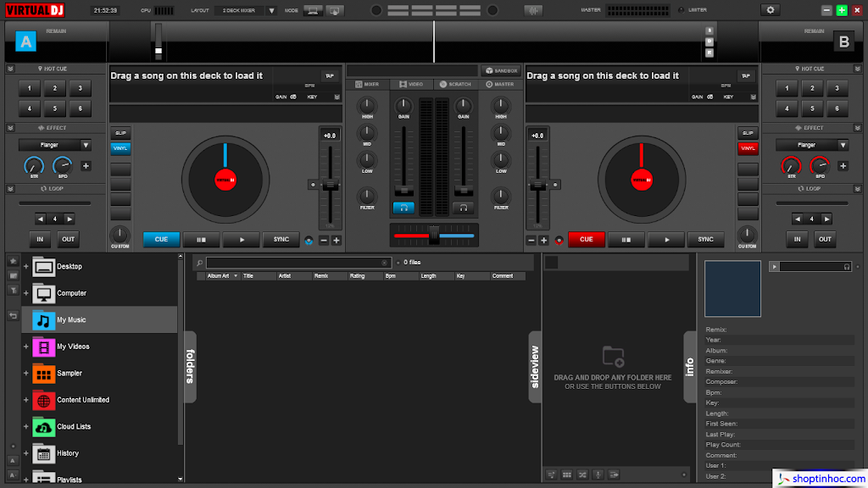Open deck B Flanger effect dropdown
This screenshot has width=868, height=488.
point(843,145)
